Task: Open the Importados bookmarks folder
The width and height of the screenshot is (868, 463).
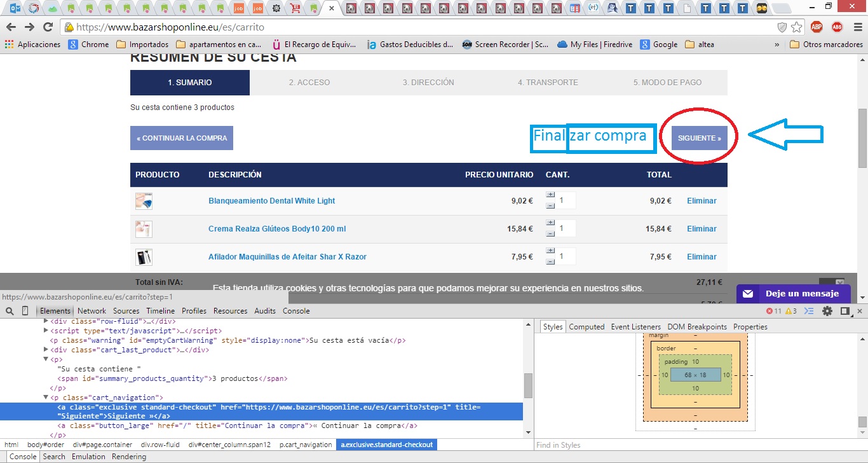Action: pos(142,45)
